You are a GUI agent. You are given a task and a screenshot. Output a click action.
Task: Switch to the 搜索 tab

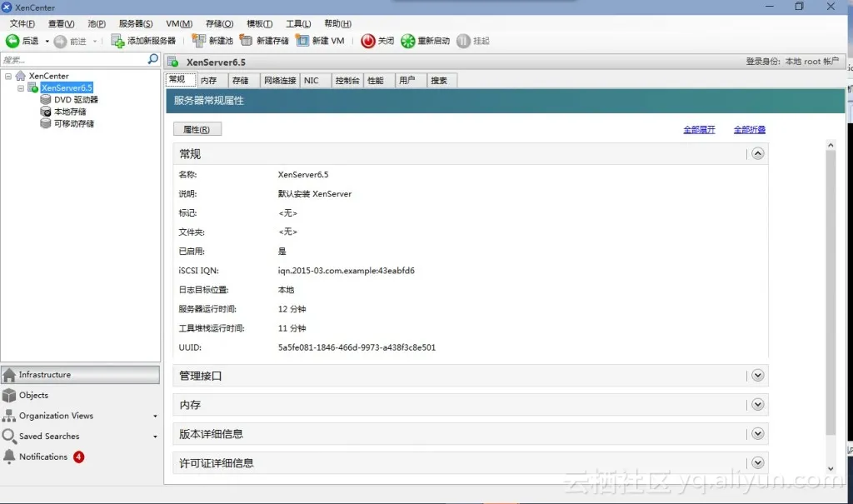pyautogui.click(x=441, y=80)
